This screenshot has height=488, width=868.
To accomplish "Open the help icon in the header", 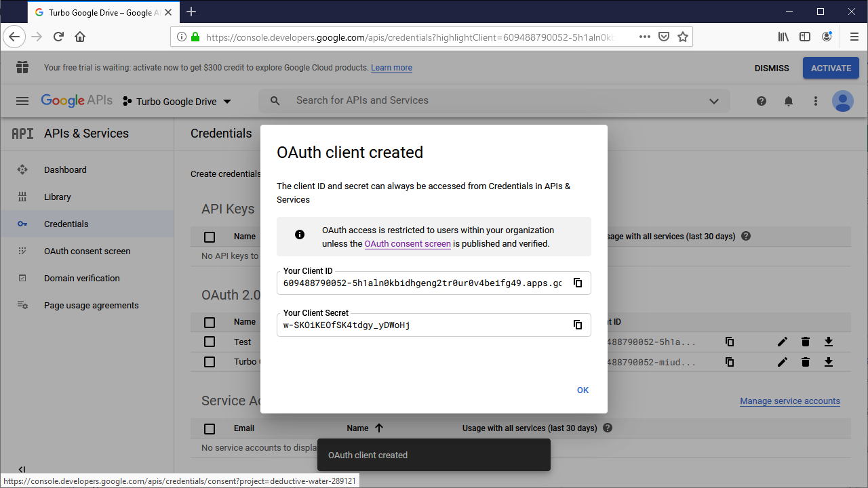I will pos(761,100).
